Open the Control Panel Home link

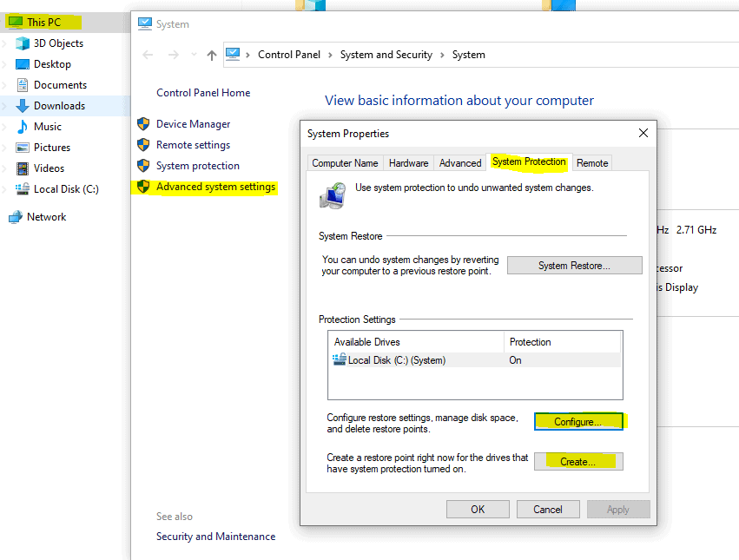[203, 93]
